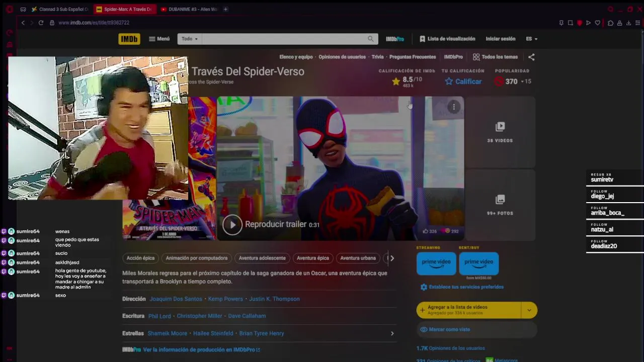Submit search with the magnifier icon
The height and width of the screenshot is (362, 644).
click(371, 39)
